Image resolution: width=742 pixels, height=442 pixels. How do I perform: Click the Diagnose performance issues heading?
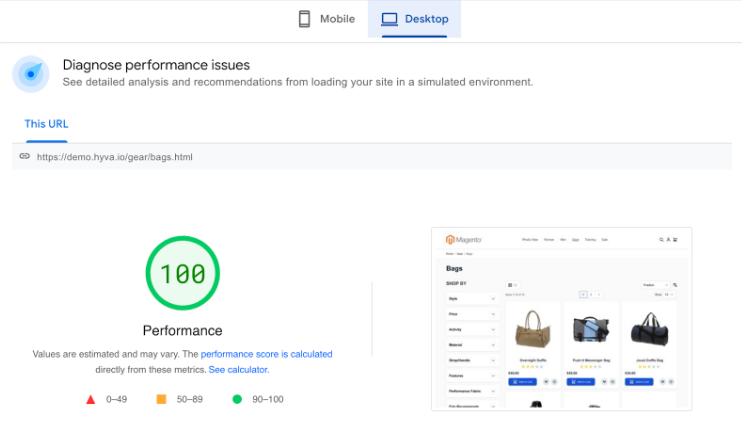(x=156, y=65)
